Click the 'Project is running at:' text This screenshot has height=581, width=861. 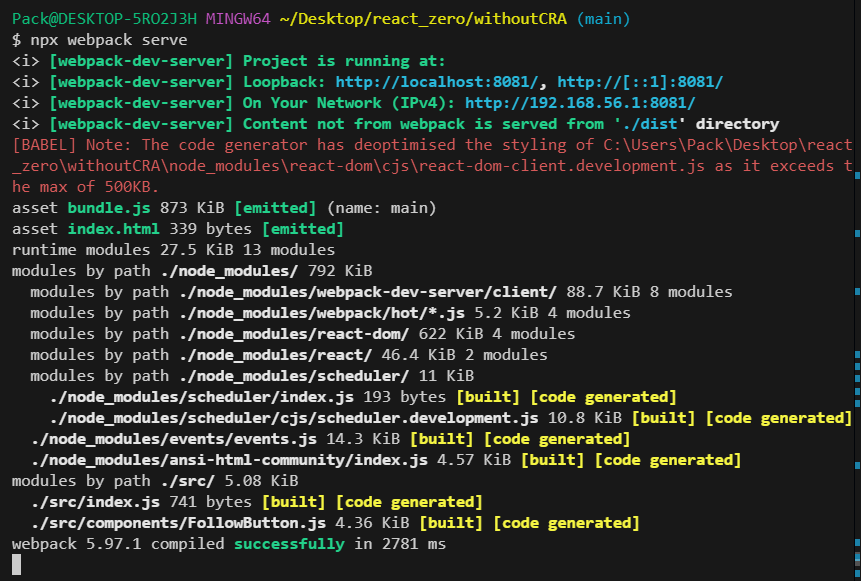[x=344, y=61]
